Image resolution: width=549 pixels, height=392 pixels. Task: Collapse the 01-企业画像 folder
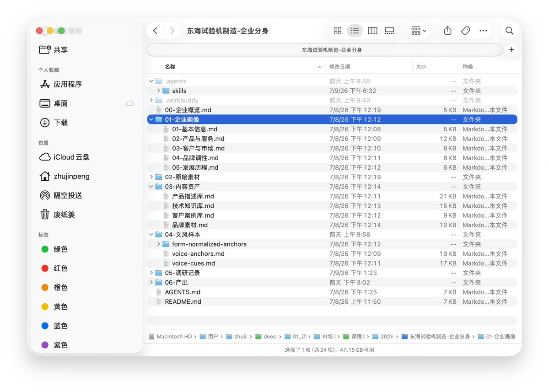[x=151, y=119]
